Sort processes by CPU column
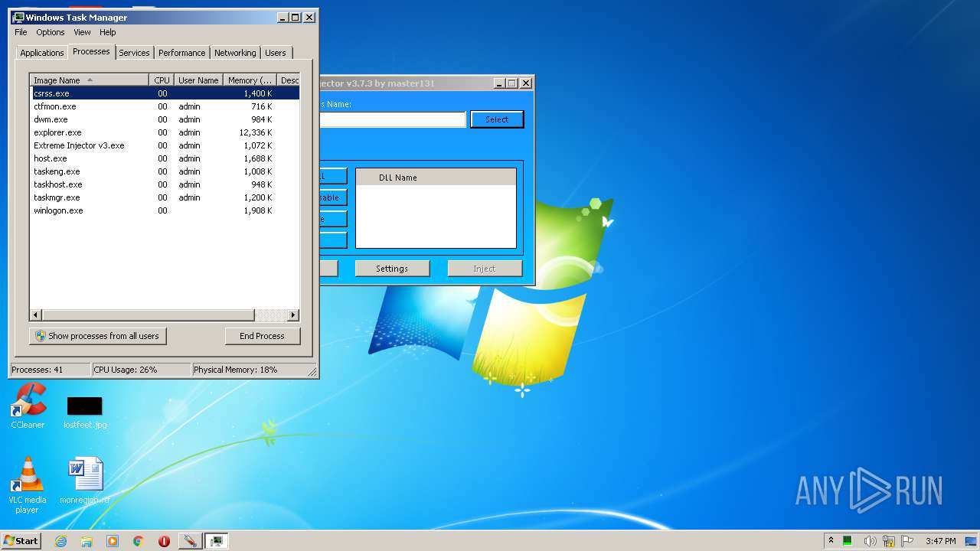The height and width of the screenshot is (551, 980). point(162,80)
